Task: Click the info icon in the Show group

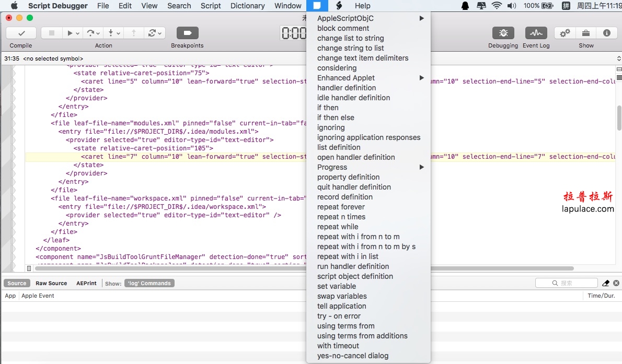Action: click(606, 33)
